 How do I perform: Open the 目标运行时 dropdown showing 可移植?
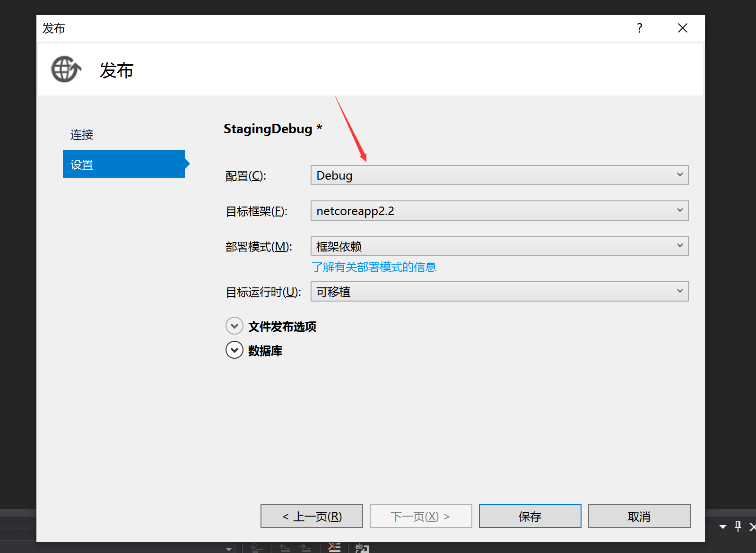point(499,292)
